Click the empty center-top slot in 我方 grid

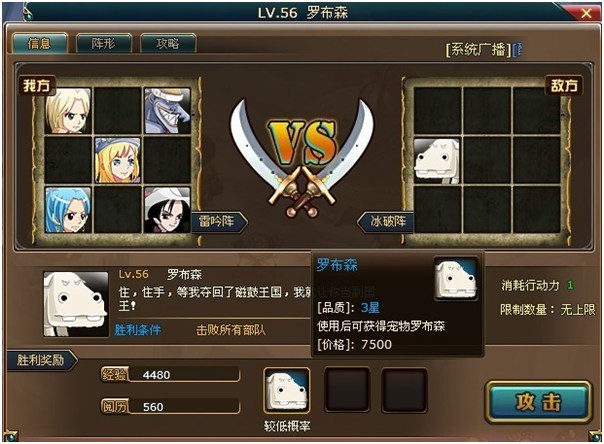(117, 111)
